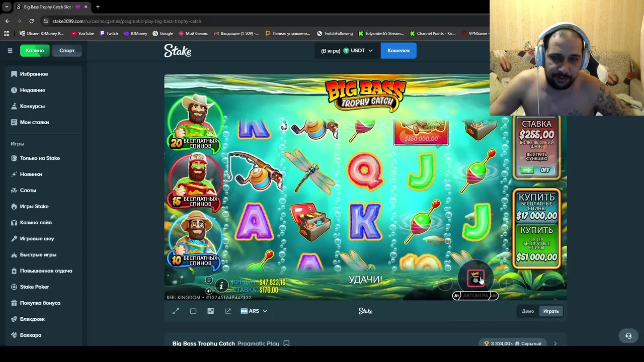Pop out the game in new window

point(228,311)
